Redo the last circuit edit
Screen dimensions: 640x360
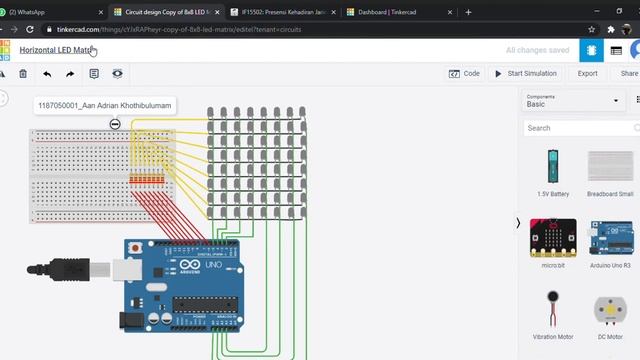pos(70,74)
